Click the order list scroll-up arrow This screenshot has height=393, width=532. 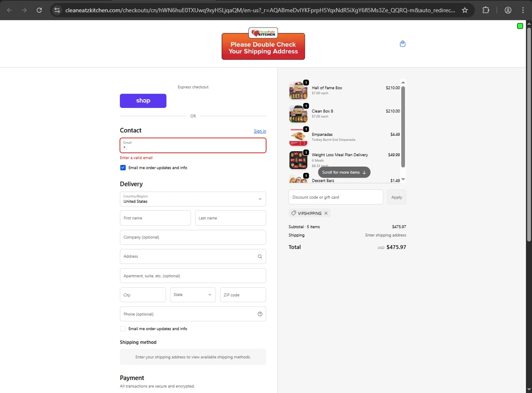click(x=403, y=82)
